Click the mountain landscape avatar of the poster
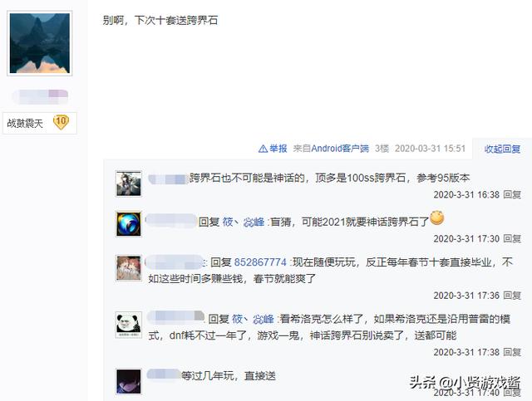Image resolution: width=532 pixels, height=401 pixels. click(x=40, y=43)
